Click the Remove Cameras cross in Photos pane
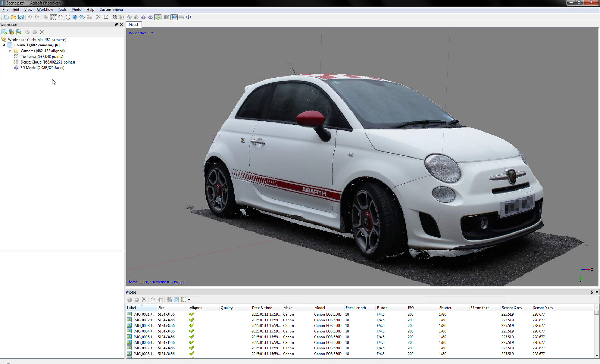The image size is (600, 364). pos(144,299)
